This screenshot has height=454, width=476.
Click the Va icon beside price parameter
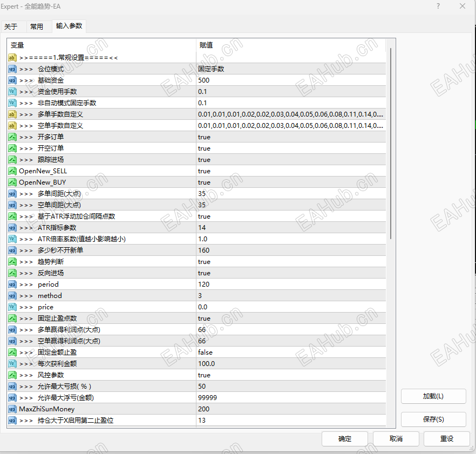coord(12,307)
